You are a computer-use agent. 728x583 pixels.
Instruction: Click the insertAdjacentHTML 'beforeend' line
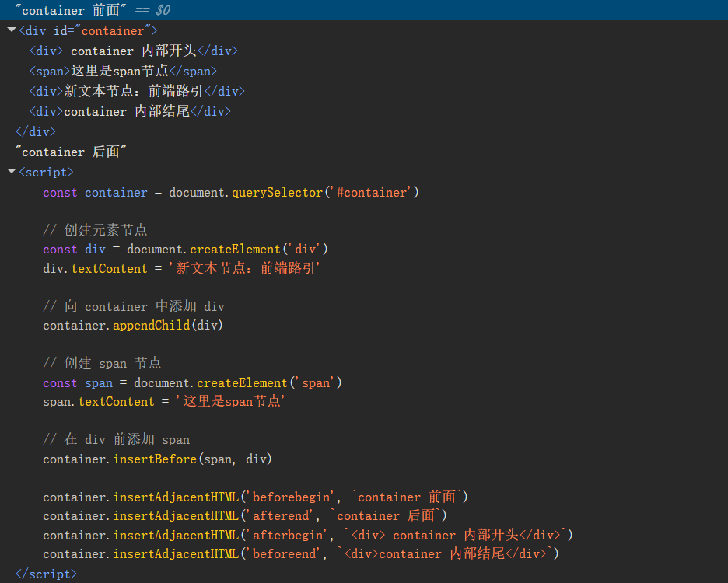click(x=301, y=553)
